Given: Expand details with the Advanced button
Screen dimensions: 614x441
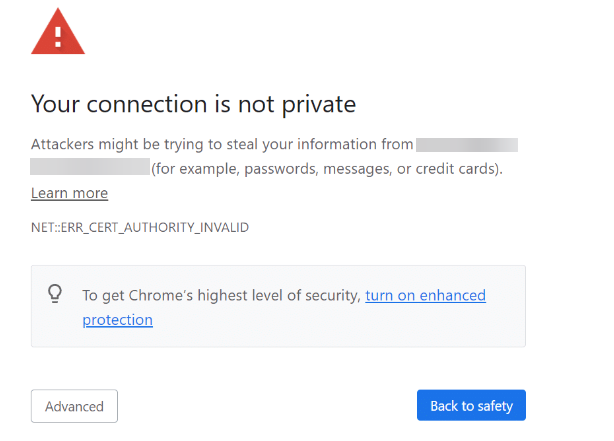Looking at the screenshot, I should pos(74,406).
